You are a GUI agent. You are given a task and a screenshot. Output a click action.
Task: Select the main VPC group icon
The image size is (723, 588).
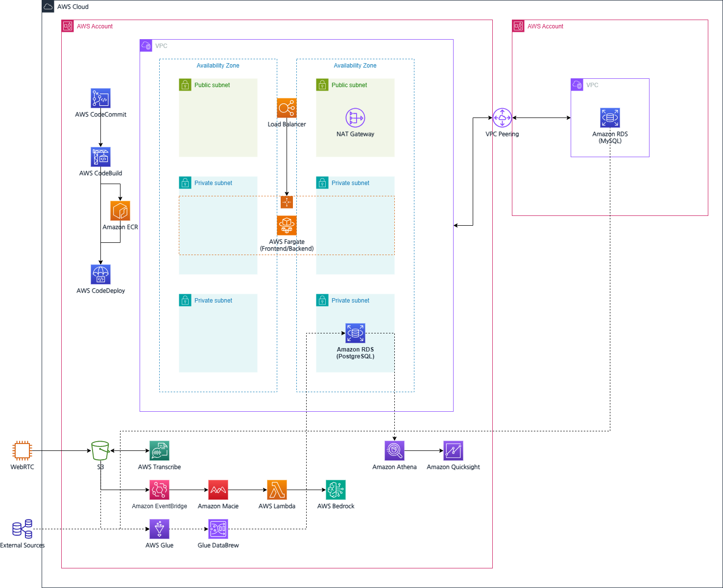[x=146, y=46]
